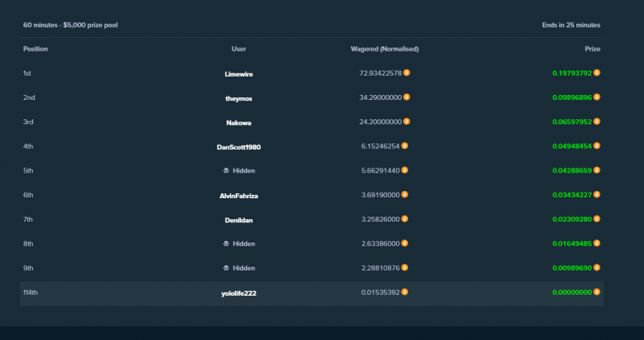Click bitcoin icon beside Limewire's prize 0.19793792
644x340 pixels.
pos(597,73)
